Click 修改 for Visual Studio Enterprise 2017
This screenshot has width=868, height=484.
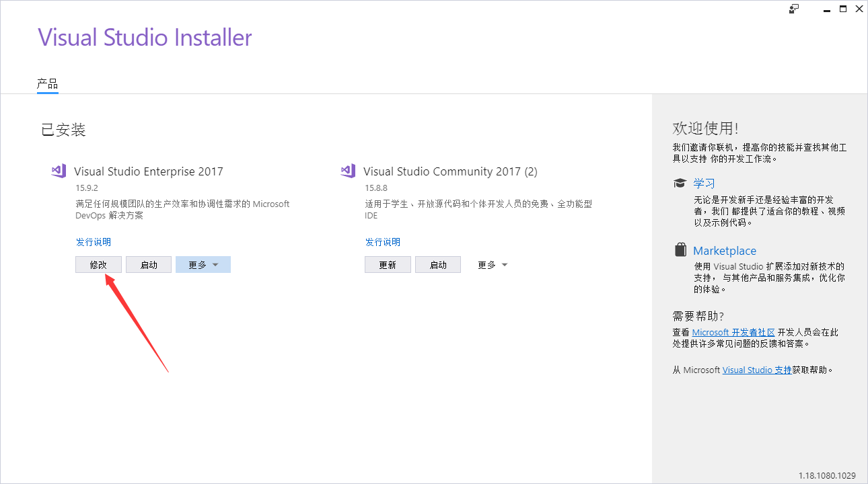click(x=98, y=265)
